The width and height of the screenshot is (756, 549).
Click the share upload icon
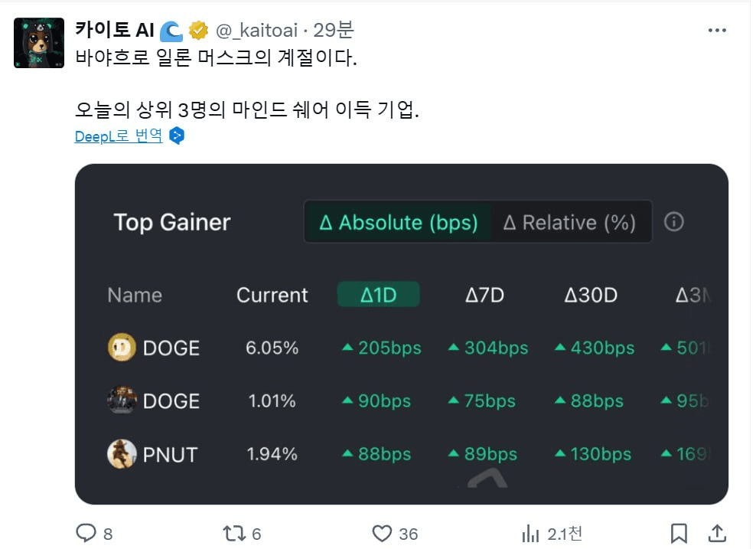tap(717, 533)
